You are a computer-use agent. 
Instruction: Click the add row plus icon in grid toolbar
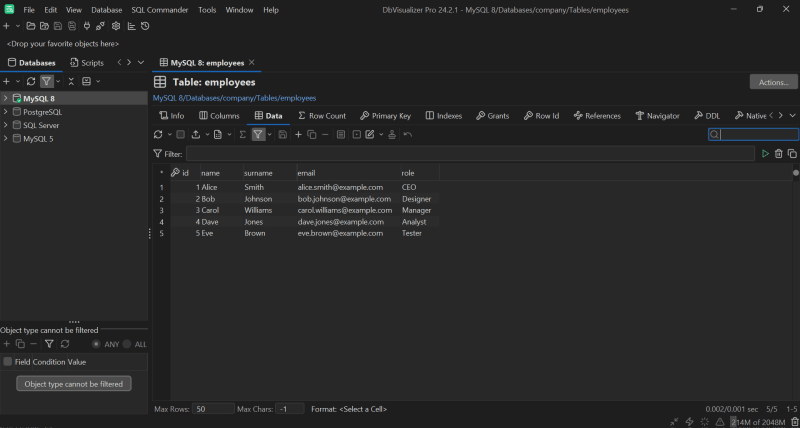[x=298, y=134]
